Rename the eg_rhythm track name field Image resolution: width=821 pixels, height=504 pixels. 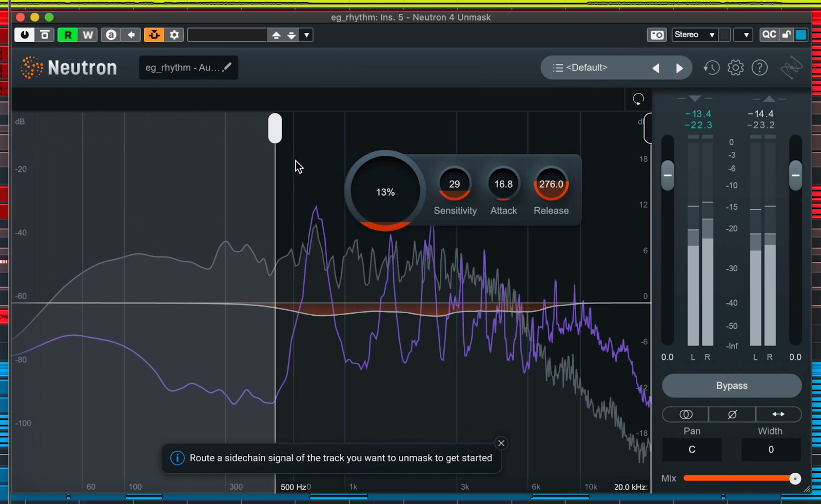(188, 68)
